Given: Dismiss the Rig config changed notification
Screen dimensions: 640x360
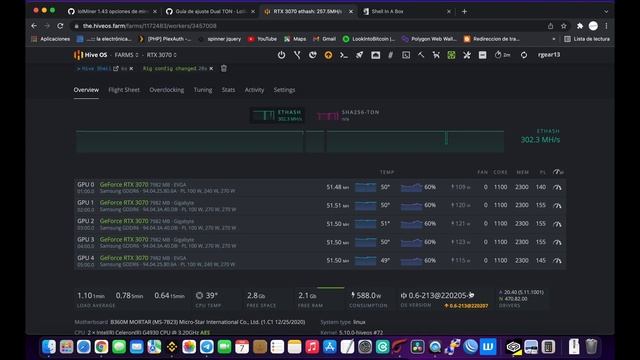Looking at the screenshot, I should [x=211, y=69].
